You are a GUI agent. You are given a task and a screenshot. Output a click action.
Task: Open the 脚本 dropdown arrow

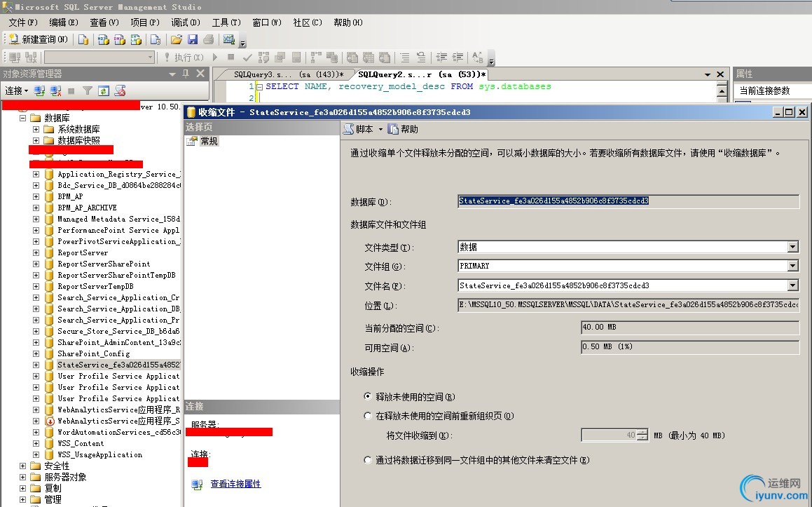(380, 129)
